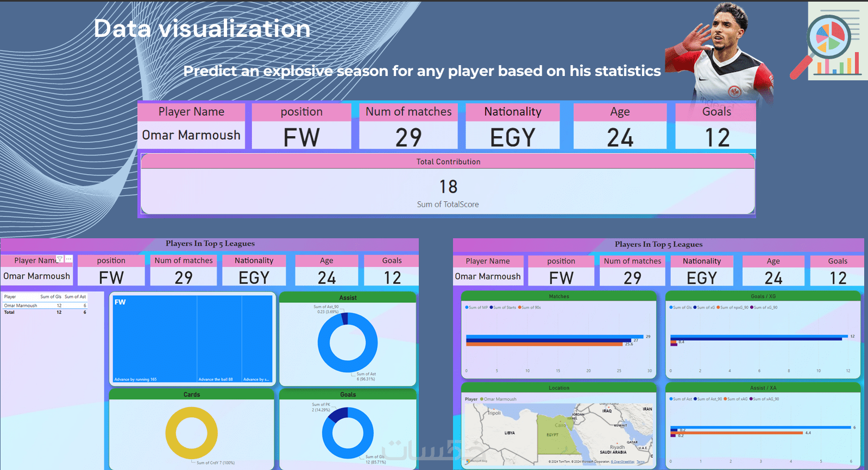The image size is (868, 470).
Task: Open the OpenStreetMap link on the map
Action: pos(622,462)
